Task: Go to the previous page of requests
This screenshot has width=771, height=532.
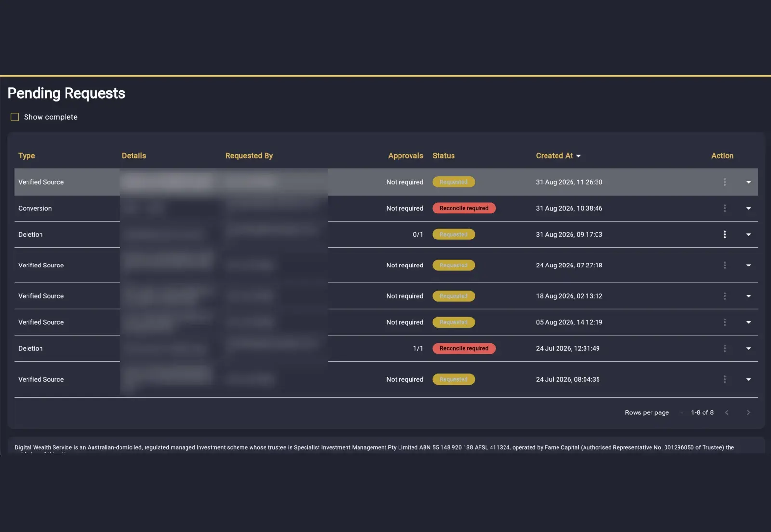Action: (x=727, y=412)
